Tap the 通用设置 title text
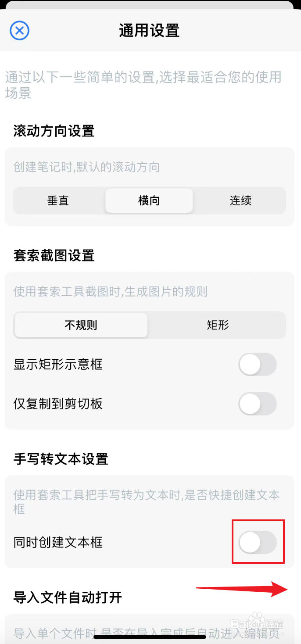The width and height of the screenshot is (301, 644). point(149,31)
